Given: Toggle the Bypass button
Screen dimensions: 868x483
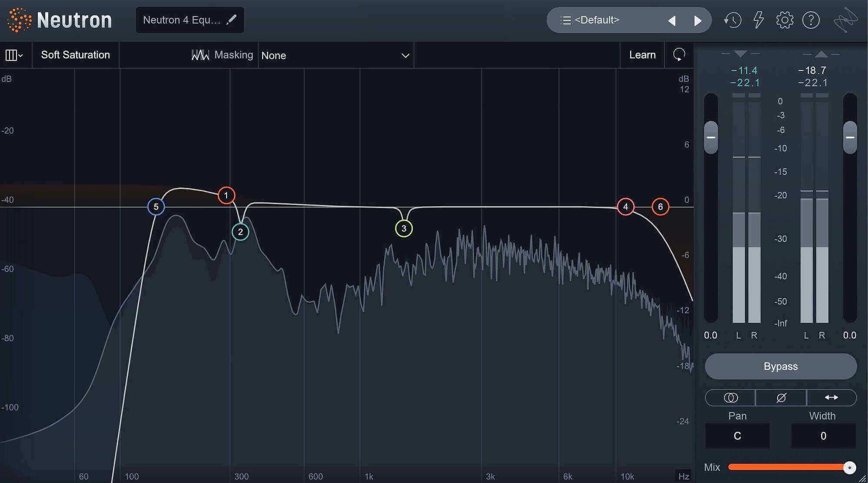Looking at the screenshot, I should coord(781,366).
